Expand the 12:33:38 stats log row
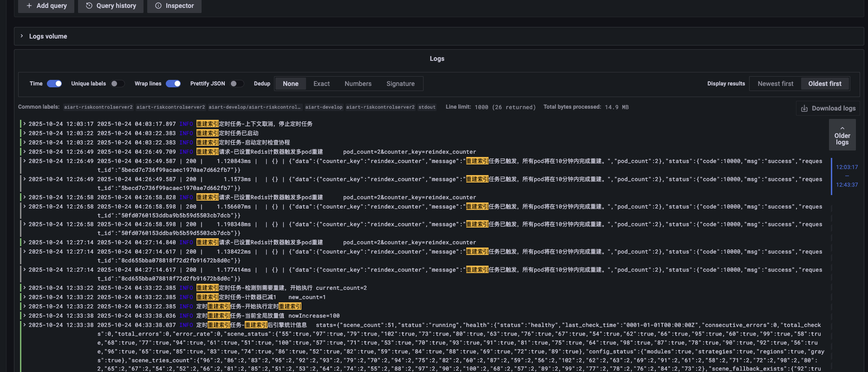This screenshot has height=372, width=868. click(25, 325)
